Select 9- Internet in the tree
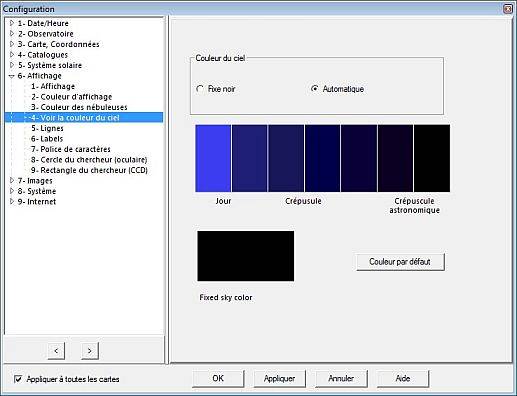The width and height of the screenshot is (517, 396). point(37,201)
